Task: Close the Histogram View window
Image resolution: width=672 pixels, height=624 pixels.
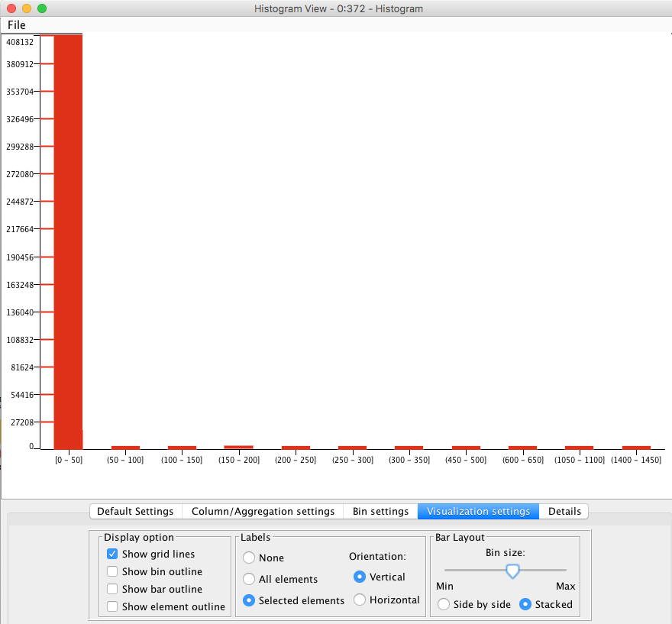Action: pyautogui.click(x=11, y=8)
